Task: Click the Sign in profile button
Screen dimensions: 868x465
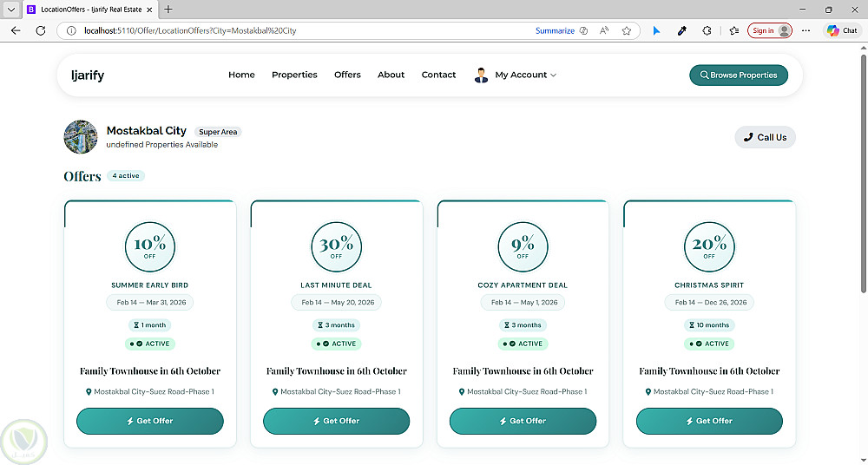Action: click(769, 31)
